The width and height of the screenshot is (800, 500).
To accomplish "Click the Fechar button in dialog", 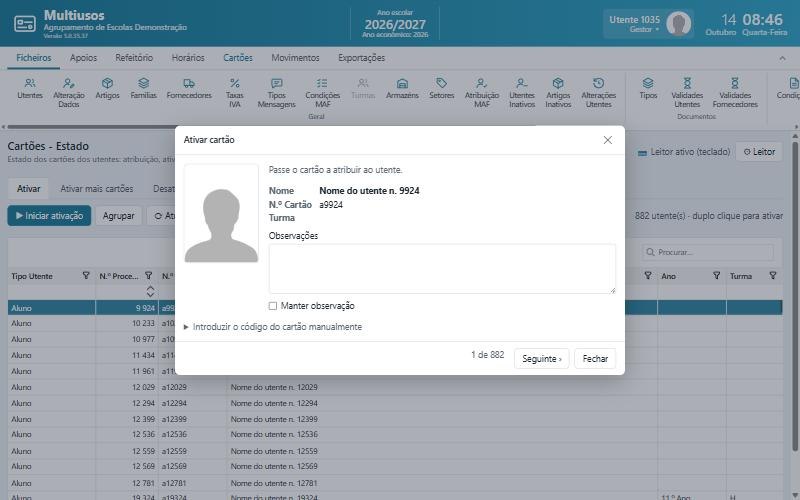I will [x=595, y=359].
